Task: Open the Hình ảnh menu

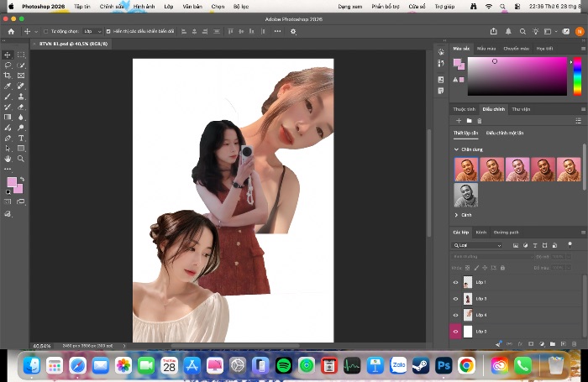Action: (144, 7)
